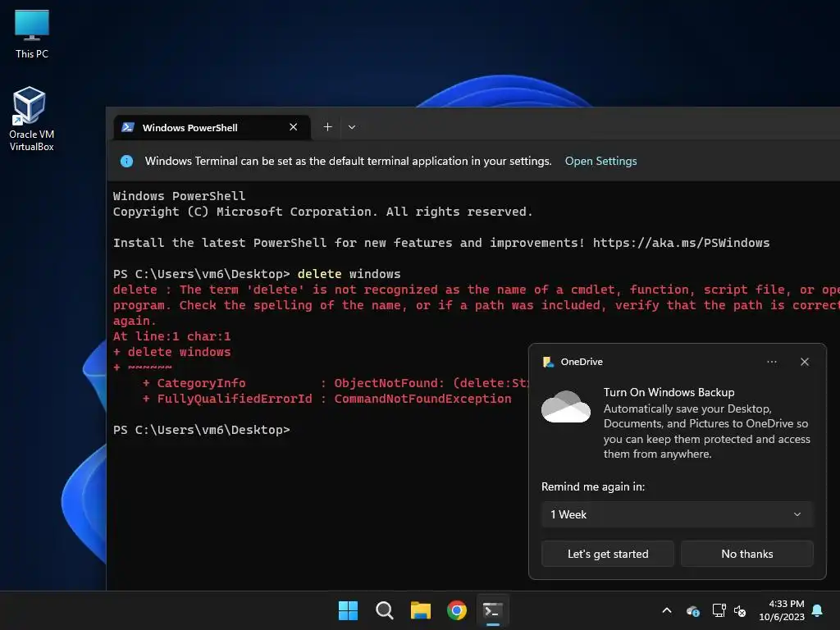Open the notification bell icon
This screenshot has width=840, height=630.
click(x=818, y=610)
